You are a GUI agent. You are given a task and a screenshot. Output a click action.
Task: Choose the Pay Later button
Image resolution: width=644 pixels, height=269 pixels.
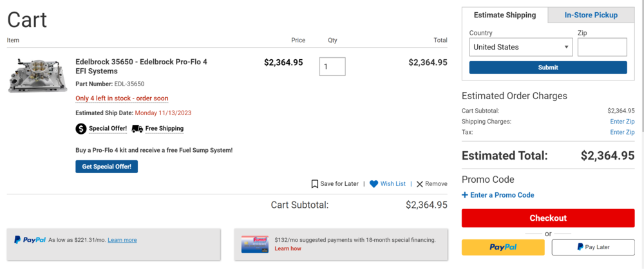(x=593, y=247)
